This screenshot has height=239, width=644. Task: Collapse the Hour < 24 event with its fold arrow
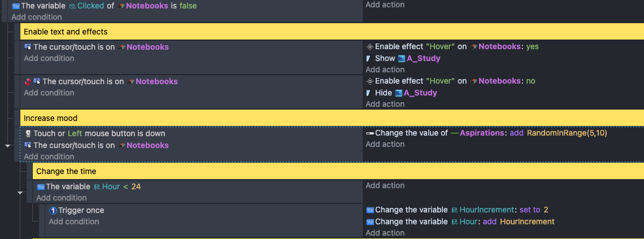[x=20, y=193]
